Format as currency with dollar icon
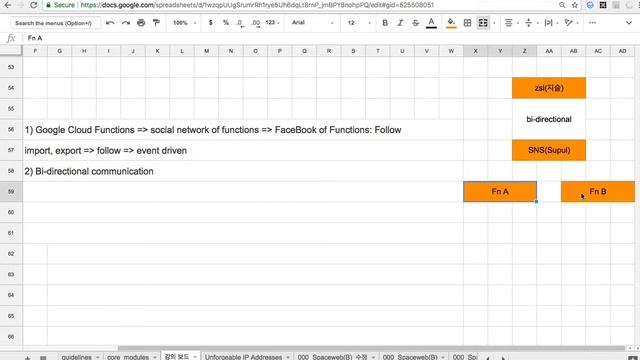The image size is (640, 360). [x=211, y=23]
